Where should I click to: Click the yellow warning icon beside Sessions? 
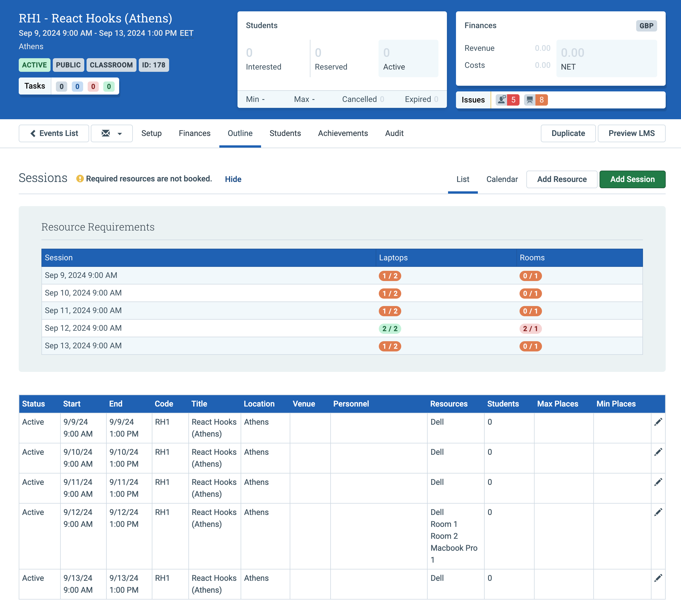80,179
